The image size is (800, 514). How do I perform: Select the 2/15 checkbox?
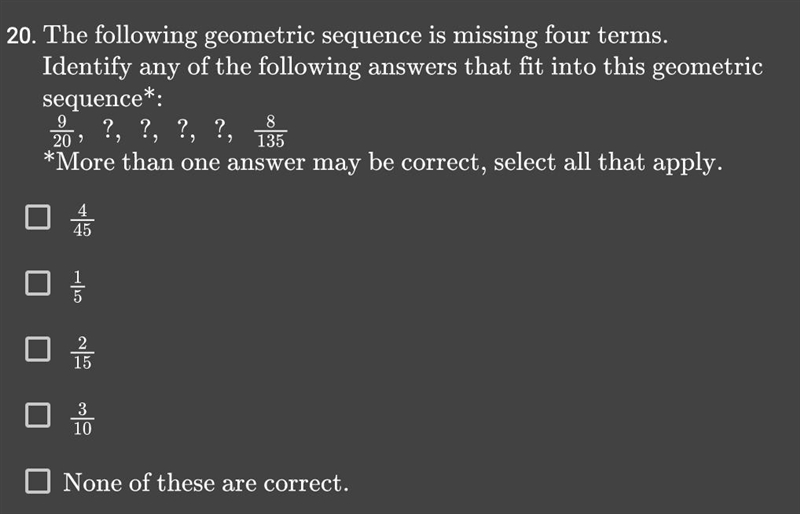(38, 349)
